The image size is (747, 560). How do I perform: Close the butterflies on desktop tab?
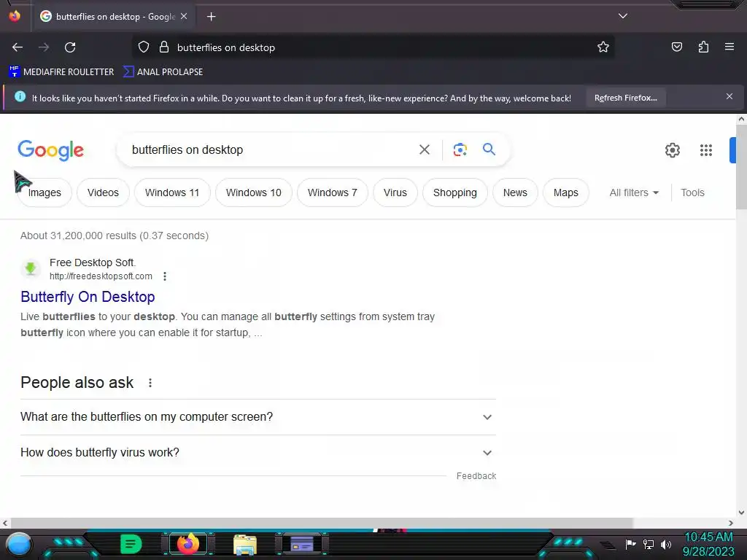coord(184,16)
